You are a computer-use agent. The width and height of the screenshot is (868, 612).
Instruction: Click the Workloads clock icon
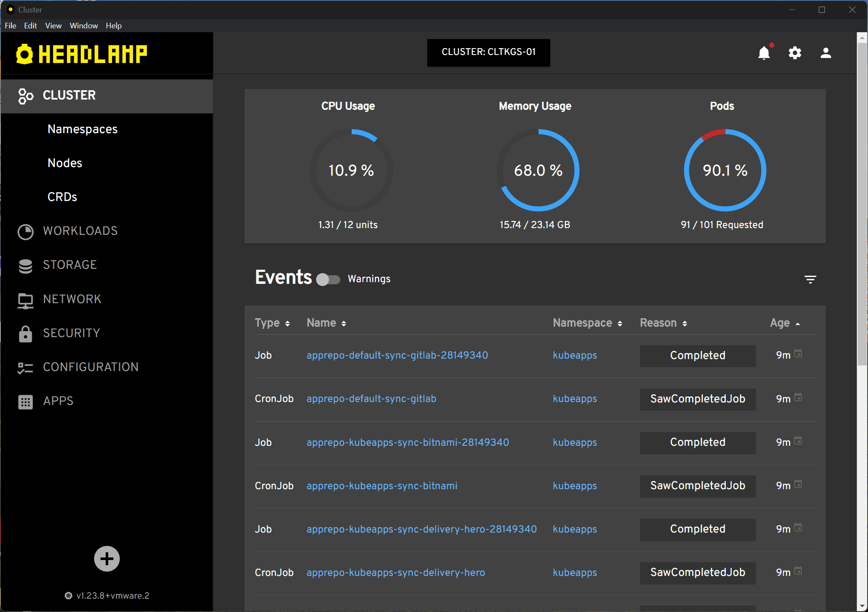pyautogui.click(x=25, y=231)
